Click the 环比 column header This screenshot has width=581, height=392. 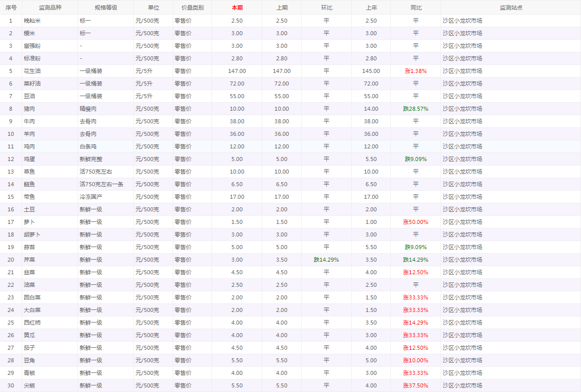click(x=326, y=8)
